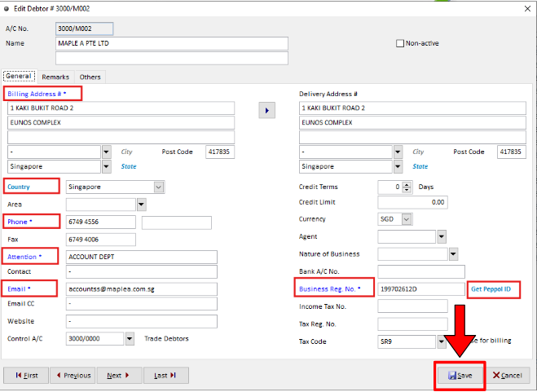Go to the Next debtor record

coord(119,376)
